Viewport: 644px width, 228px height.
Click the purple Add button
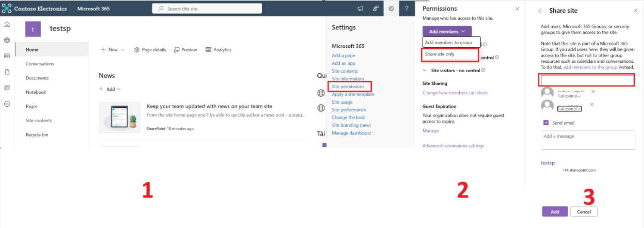tap(555, 212)
